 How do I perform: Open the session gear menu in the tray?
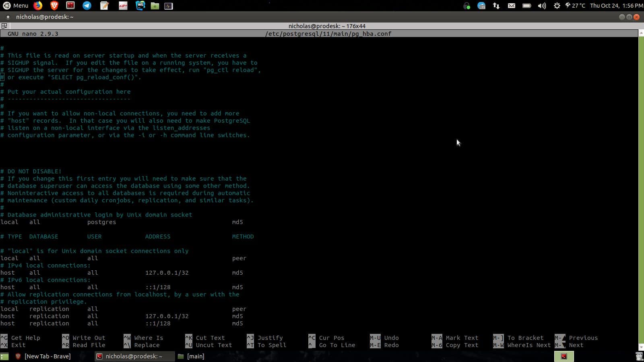(557, 6)
